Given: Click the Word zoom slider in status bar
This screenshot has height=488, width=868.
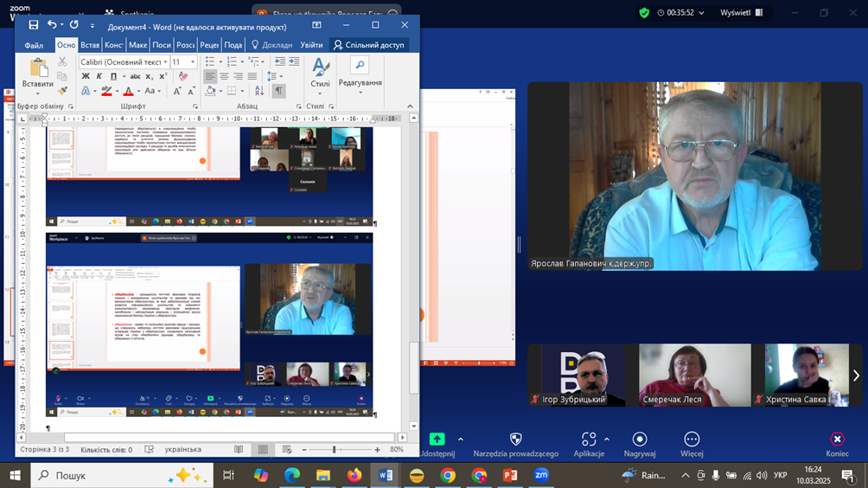Looking at the screenshot, I should pos(335,450).
